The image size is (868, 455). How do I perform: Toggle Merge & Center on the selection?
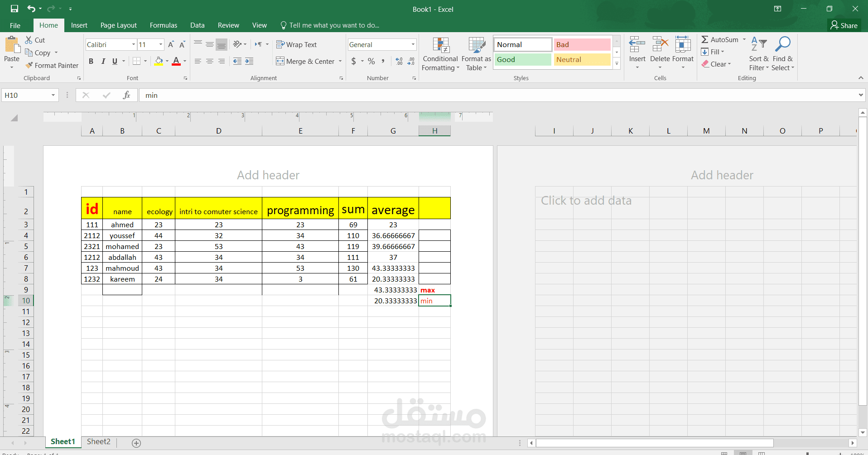coord(305,61)
